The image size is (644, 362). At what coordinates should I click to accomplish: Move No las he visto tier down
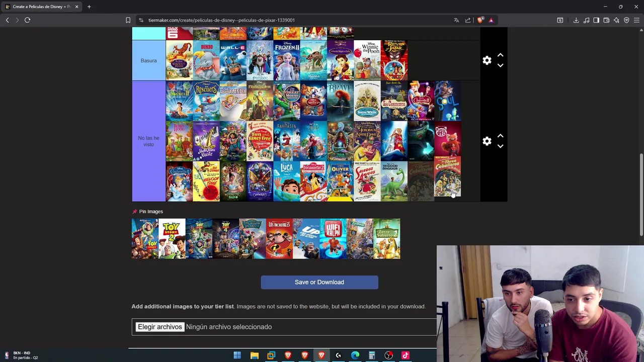500,146
